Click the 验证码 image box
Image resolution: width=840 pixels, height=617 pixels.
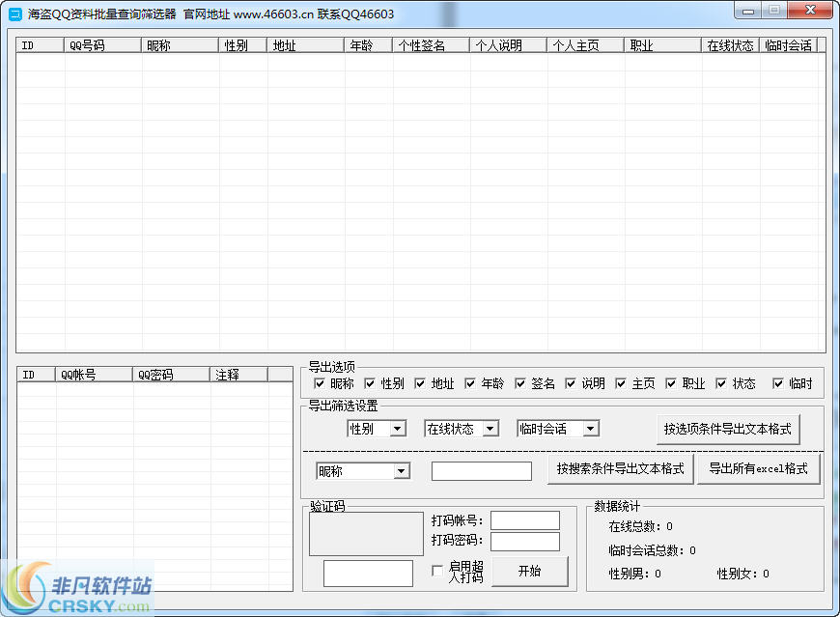[x=367, y=533]
